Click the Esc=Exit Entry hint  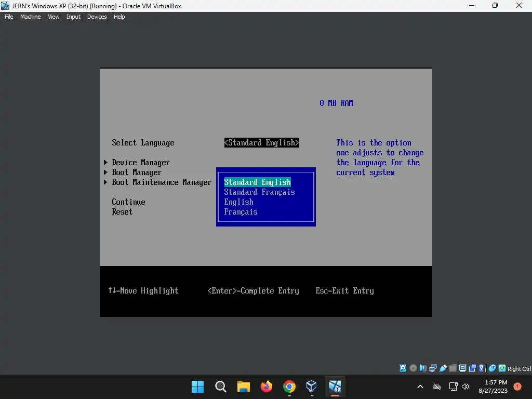pos(345,291)
